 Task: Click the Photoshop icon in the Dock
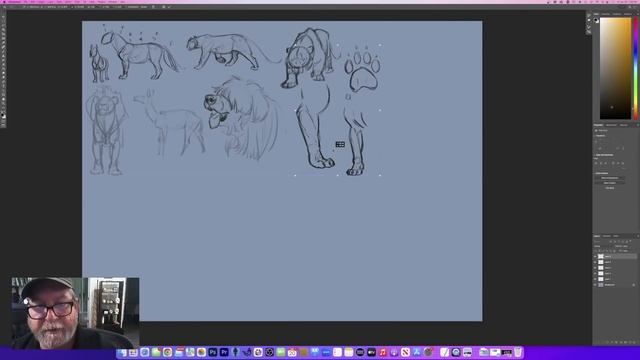tap(213, 352)
